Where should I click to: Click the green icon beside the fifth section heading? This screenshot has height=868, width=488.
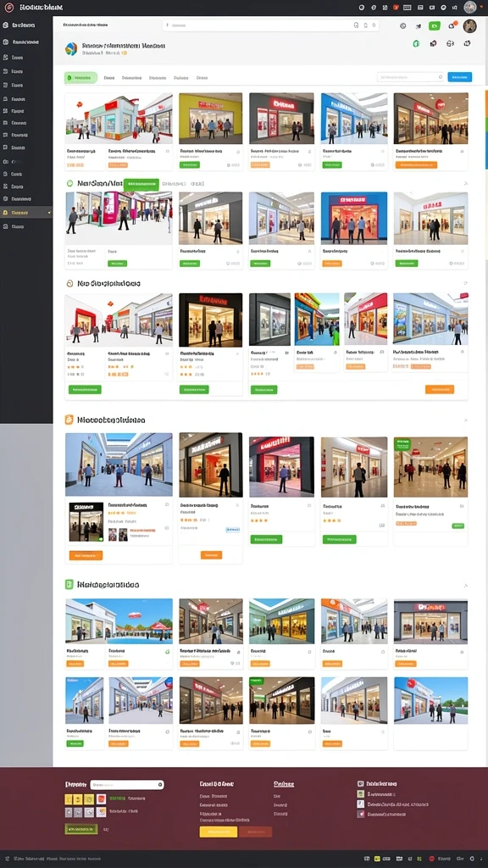pyautogui.click(x=69, y=584)
